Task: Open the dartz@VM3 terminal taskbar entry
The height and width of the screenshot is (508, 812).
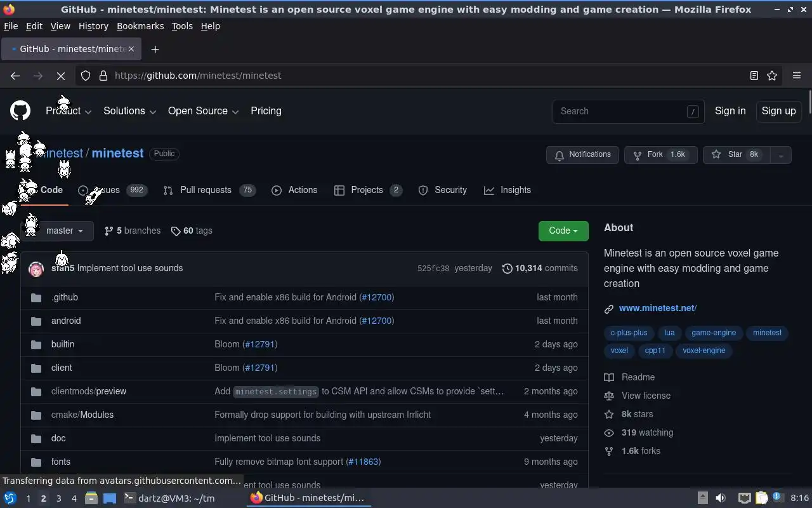Action: tap(169, 498)
